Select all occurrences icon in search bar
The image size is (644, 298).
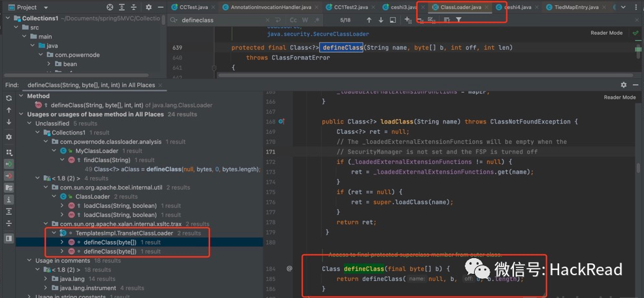click(432, 20)
